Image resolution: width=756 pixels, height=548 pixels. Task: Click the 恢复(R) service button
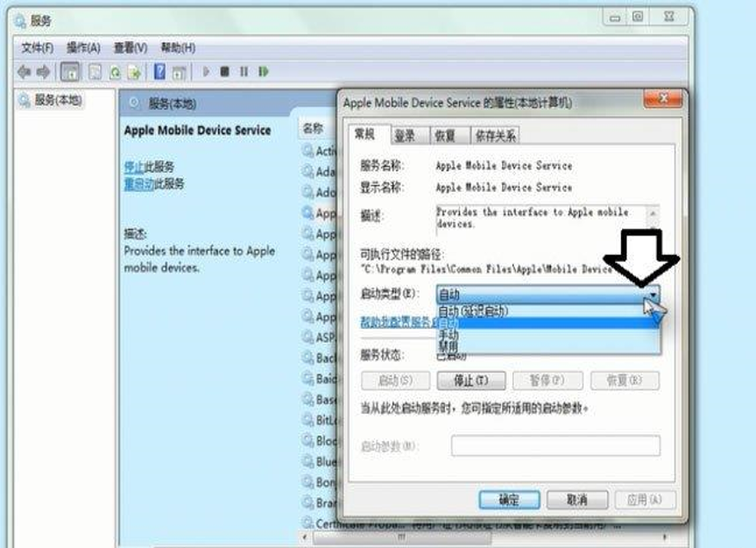[625, 381]
